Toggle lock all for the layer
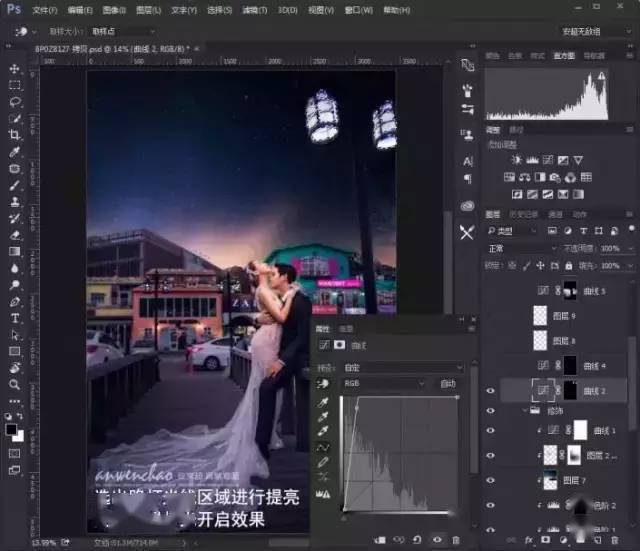 tap(569, 266)
